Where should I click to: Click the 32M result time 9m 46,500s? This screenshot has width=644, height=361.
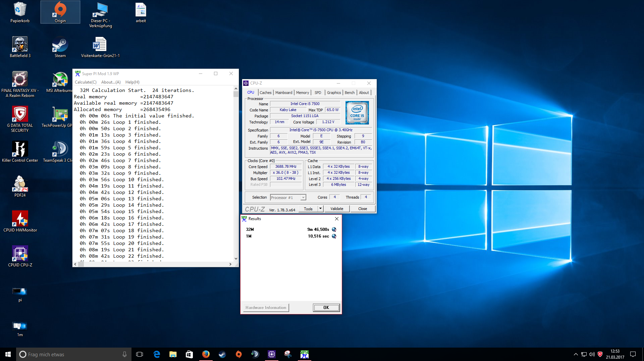(x=318, y=229)
